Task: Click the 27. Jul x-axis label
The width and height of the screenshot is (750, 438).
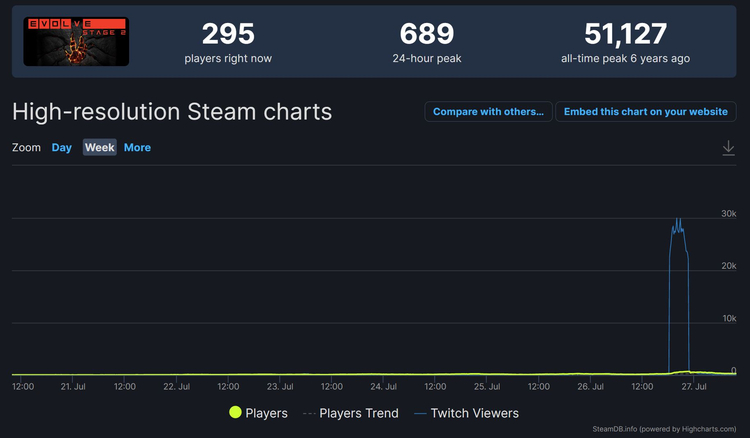Action: point(692,386)
